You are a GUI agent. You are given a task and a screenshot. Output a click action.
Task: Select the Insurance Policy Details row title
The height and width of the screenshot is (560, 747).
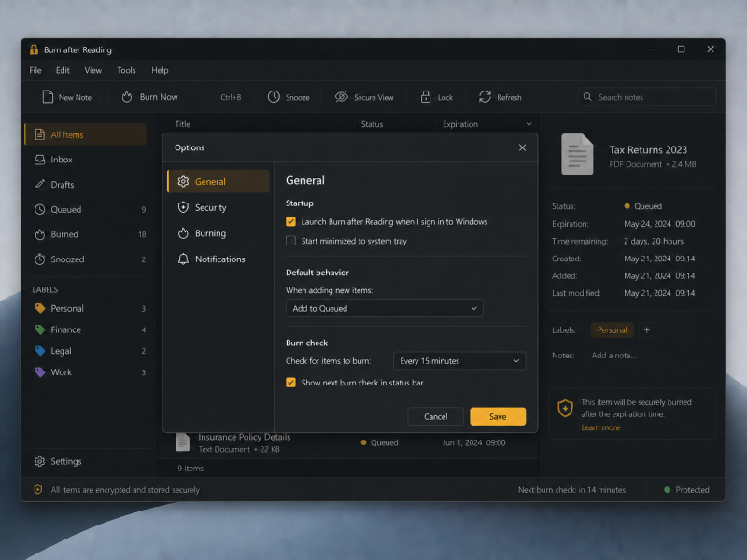pyautogui.click(x=244, y=437)
